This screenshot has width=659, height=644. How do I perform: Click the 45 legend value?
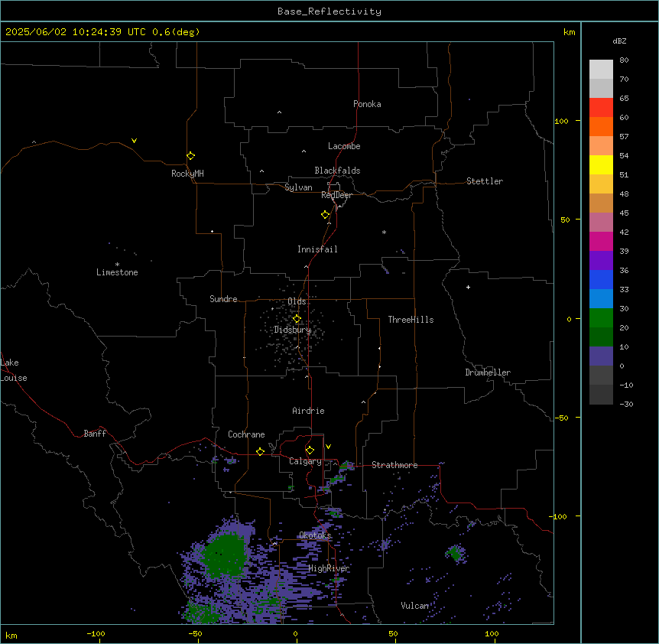[x=624, y=213]
